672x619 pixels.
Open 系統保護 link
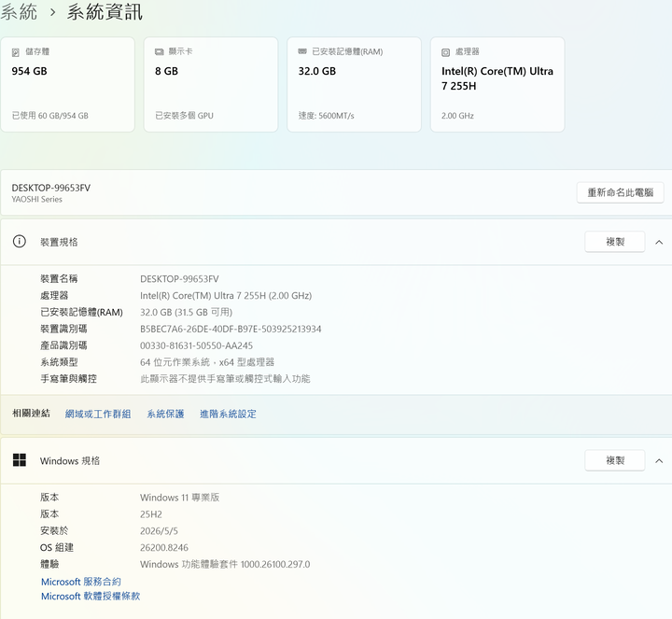pos(165,414)
